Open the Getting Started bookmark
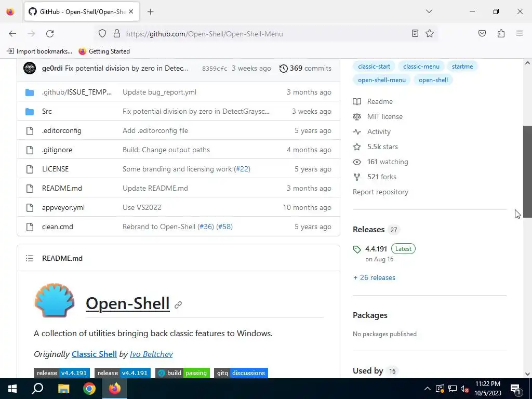This screenshot has height=399, width=532. [x=104, y=51]
